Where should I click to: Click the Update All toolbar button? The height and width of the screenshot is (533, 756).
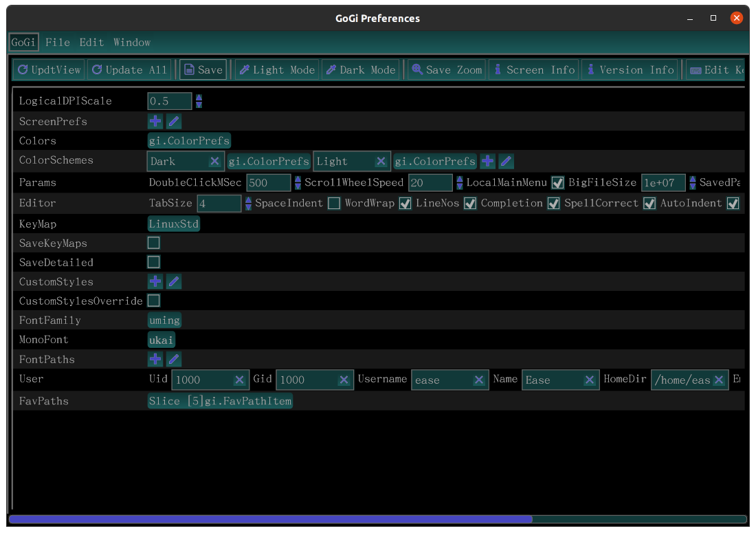[x=129, y=69]
